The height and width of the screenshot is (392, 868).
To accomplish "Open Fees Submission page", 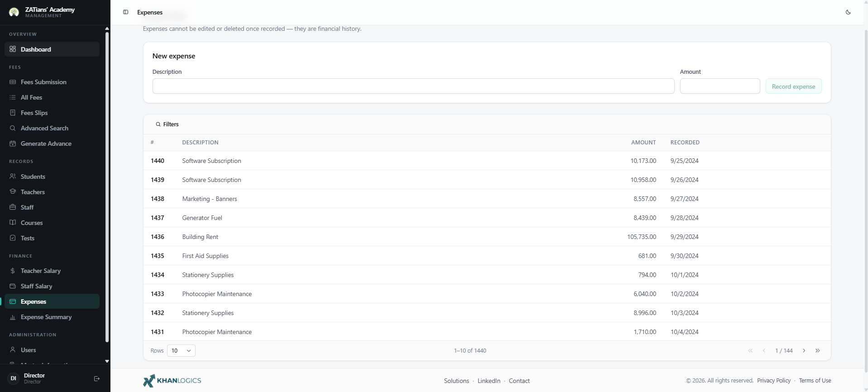I will pyautogui.click(x=52, y=82).
